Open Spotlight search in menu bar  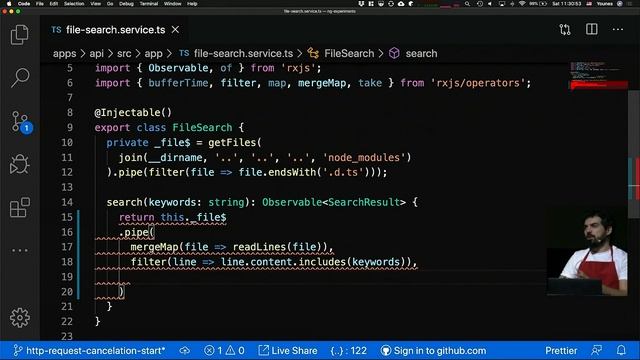[467, 4]
